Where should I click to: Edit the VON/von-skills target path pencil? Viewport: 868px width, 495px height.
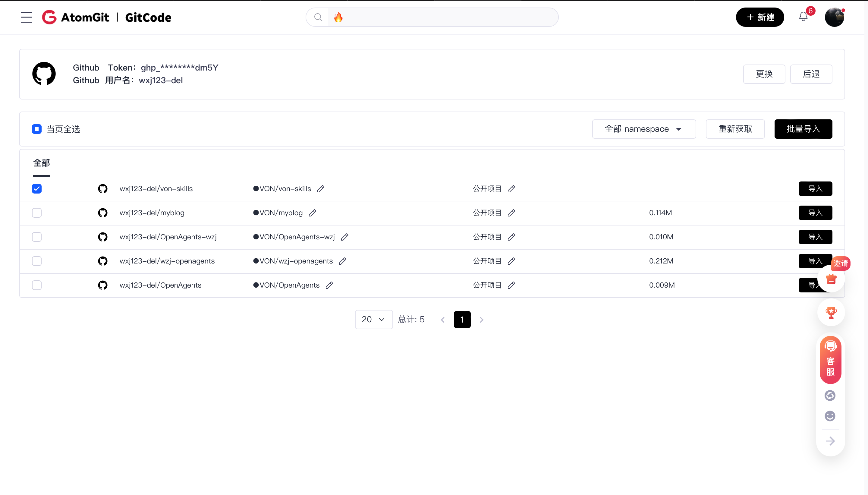tap(320, 189)
